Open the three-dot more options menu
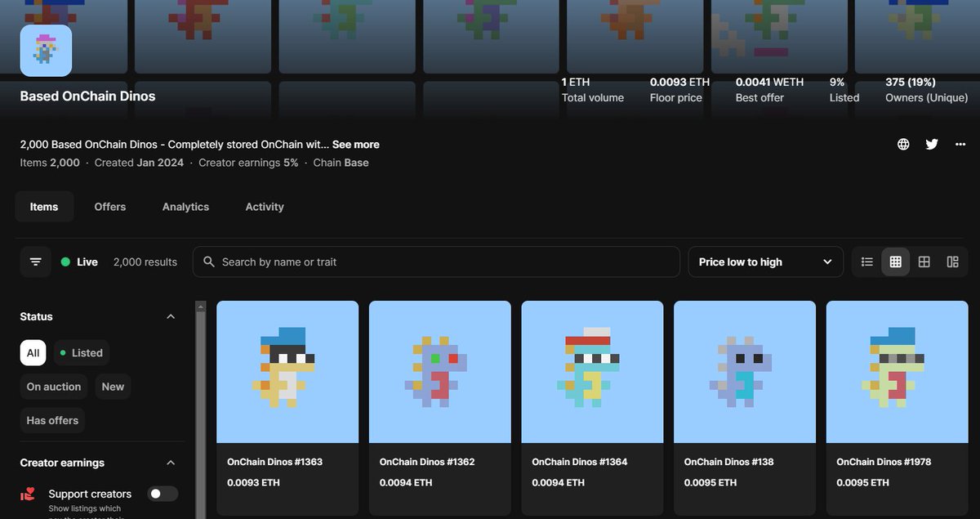 coord(960,144)
